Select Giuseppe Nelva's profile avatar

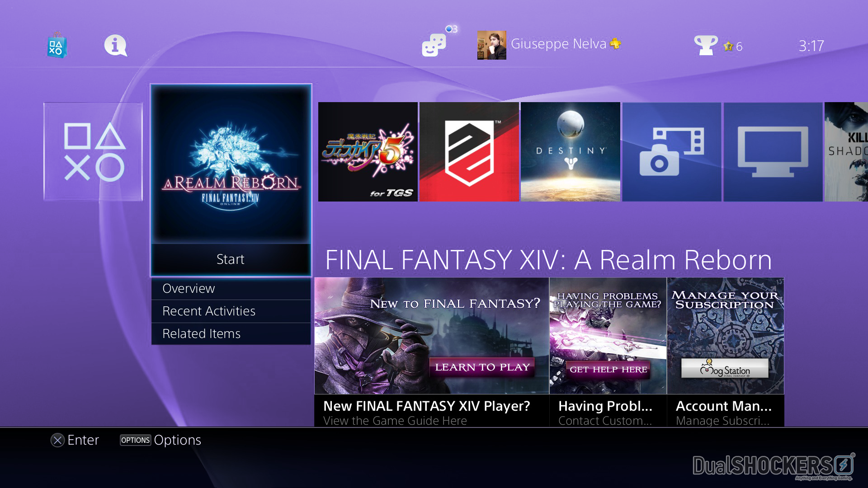[491, 45]
